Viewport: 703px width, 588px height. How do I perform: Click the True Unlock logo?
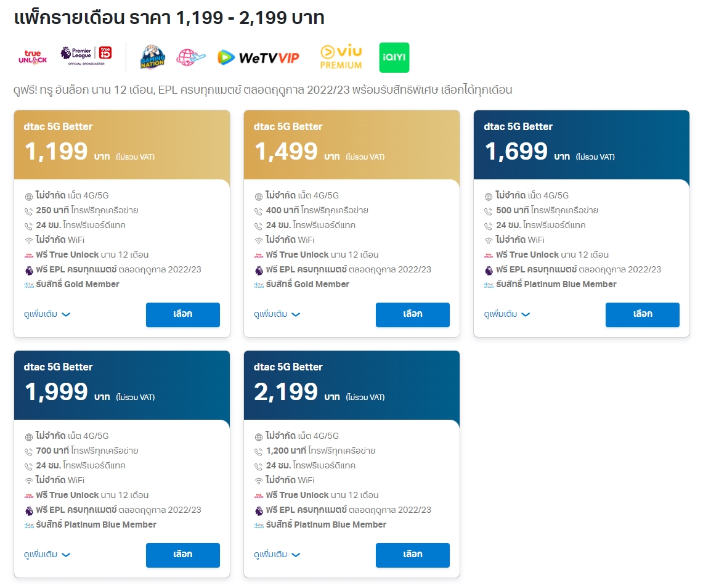coord(33,57)
